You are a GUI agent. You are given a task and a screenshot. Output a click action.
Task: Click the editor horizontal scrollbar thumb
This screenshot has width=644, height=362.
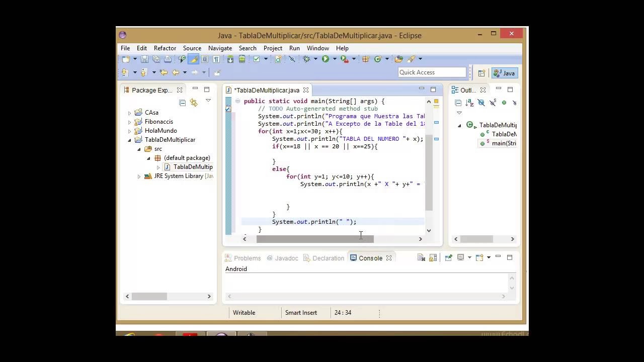315,239
